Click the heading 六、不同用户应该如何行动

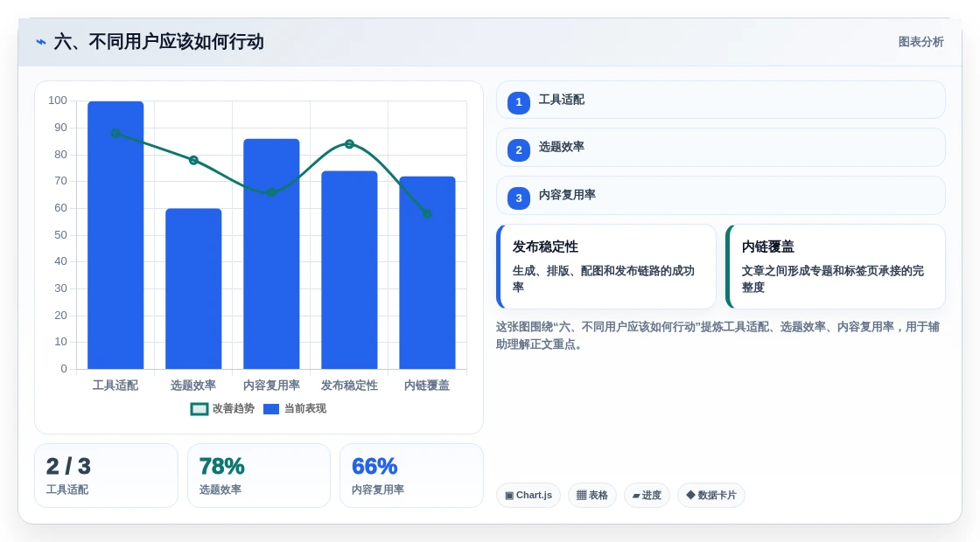coord(158,42)
